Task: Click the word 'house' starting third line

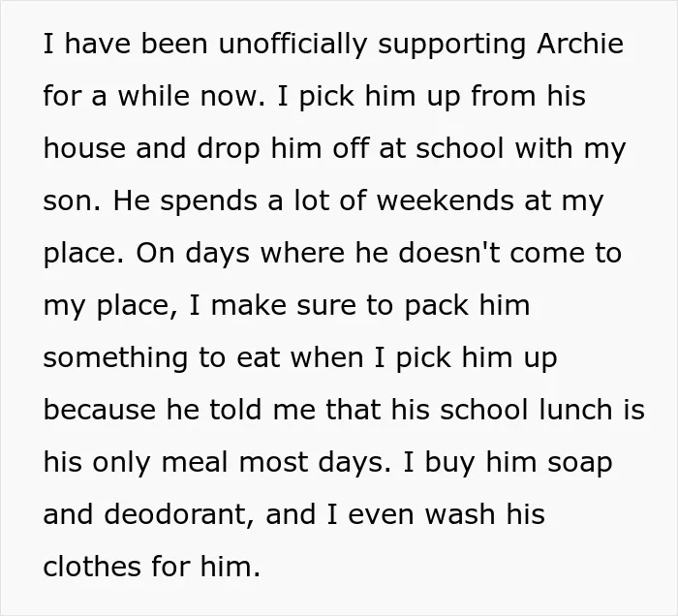Action: pos(84,148)
